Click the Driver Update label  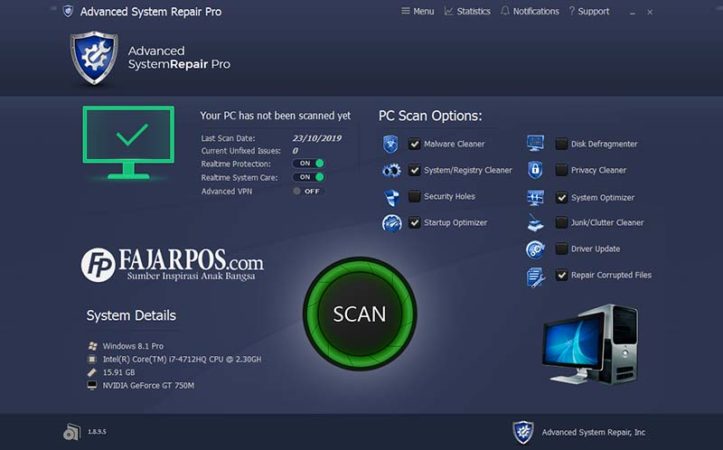[x=595, y=249]
